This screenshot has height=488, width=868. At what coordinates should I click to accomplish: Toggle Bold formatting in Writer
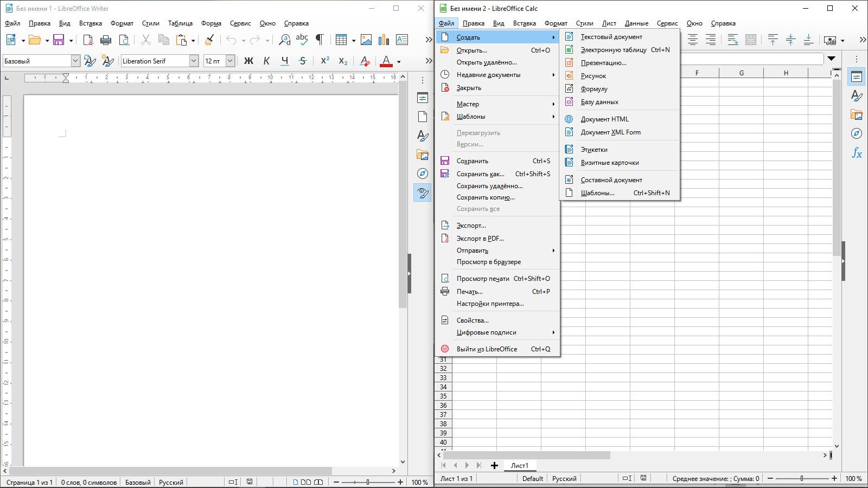tap(248, 61)
